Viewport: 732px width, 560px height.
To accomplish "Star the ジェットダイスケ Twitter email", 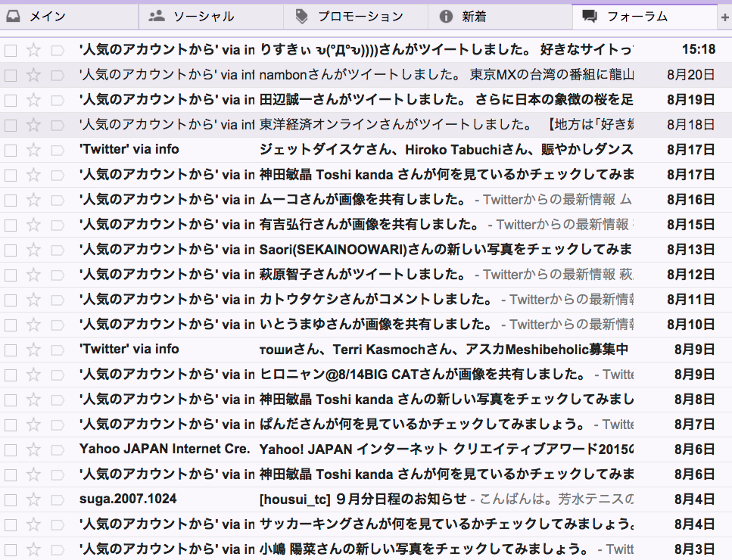I will 33,150.
